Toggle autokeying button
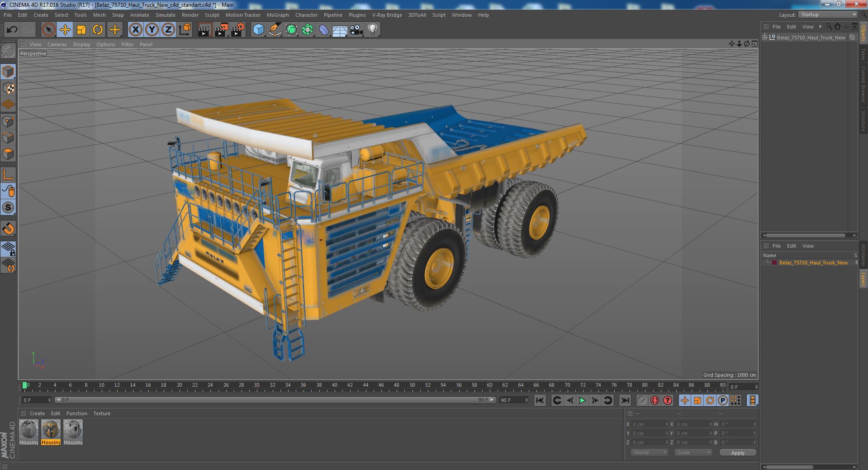The width and height of the screenshot is (868, 470). click(655, 400)
